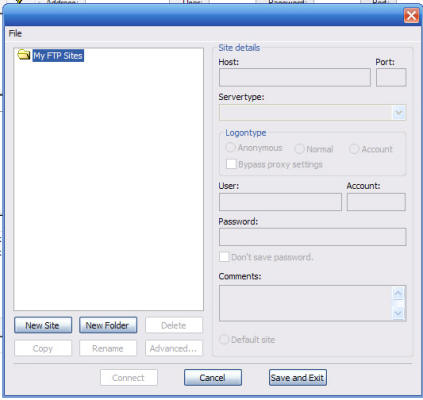Click the Password input field
Viewport: 423px width, 400px height.
[313, 237]
